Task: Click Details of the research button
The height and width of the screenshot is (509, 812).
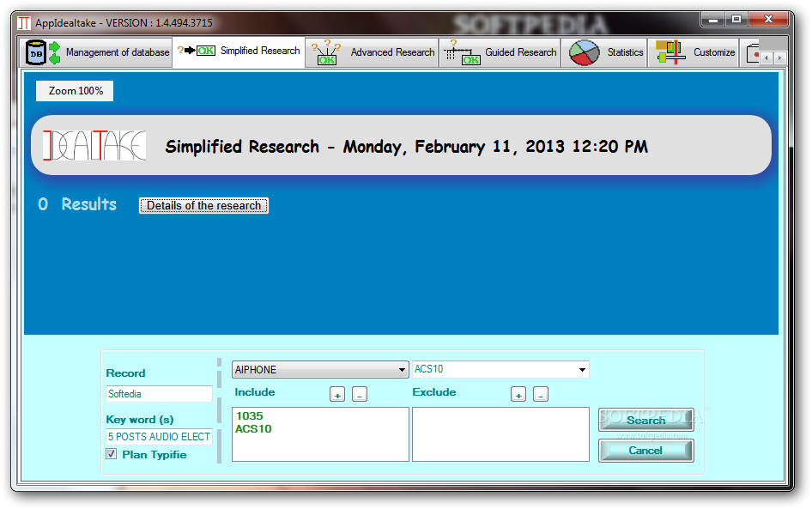Action: [x=203, y=205]
